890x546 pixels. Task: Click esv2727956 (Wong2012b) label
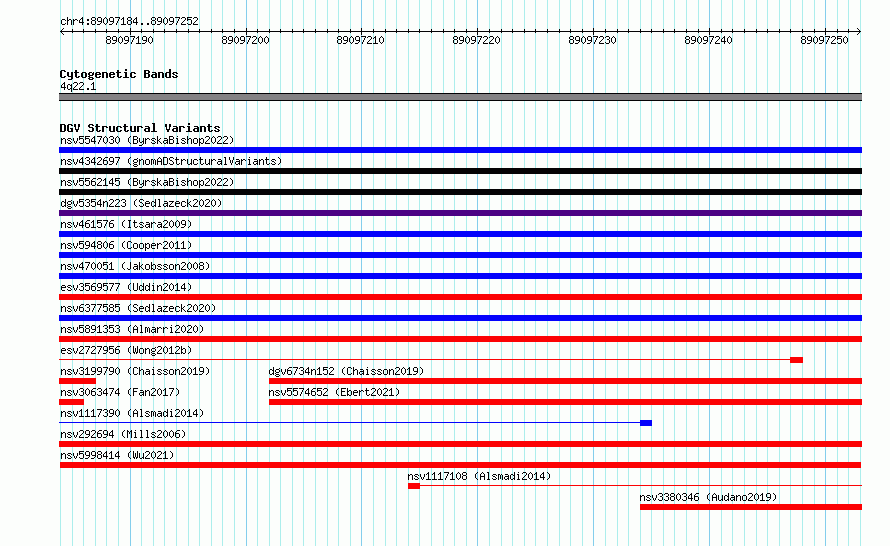coord(126,350)
